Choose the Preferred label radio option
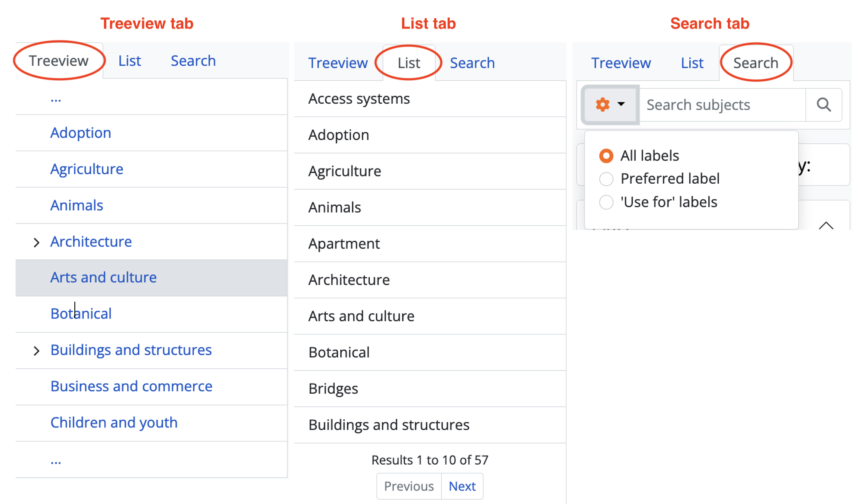864x504 pixels. coord(606,179)
